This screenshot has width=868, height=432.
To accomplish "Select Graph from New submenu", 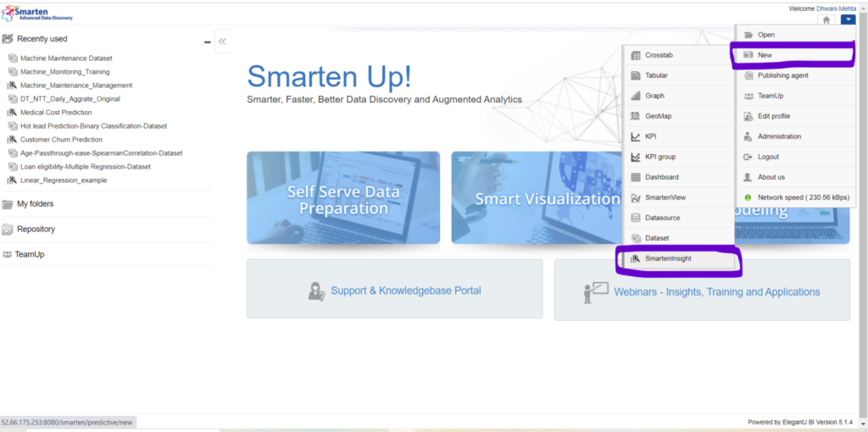I will coord(679,96).
